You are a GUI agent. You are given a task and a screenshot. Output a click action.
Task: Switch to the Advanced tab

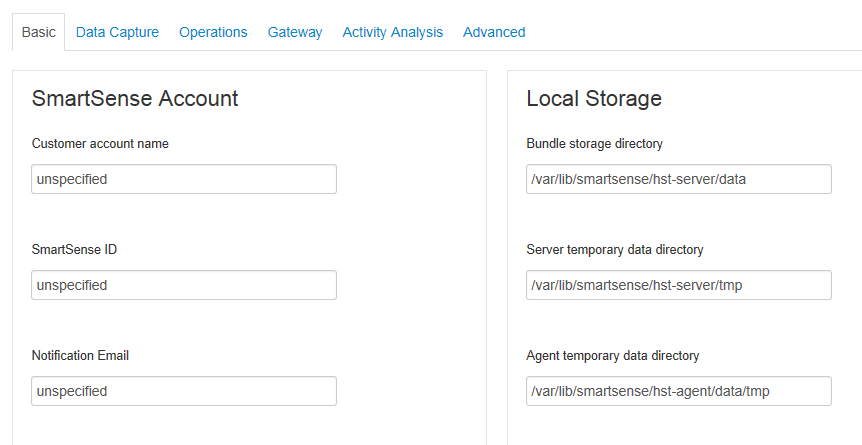click(x=494, y=32)
